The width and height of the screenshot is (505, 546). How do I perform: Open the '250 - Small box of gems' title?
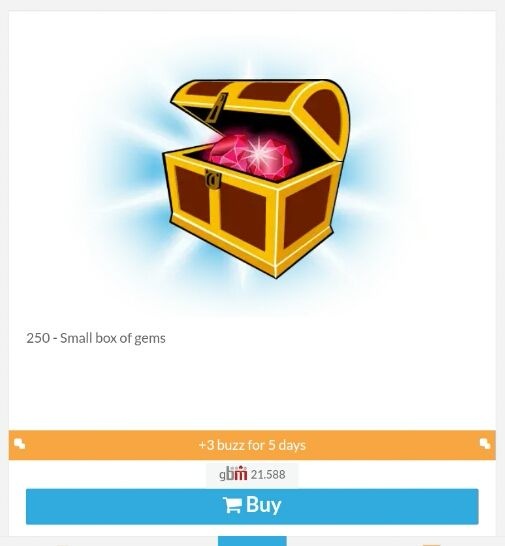[96, 338]
